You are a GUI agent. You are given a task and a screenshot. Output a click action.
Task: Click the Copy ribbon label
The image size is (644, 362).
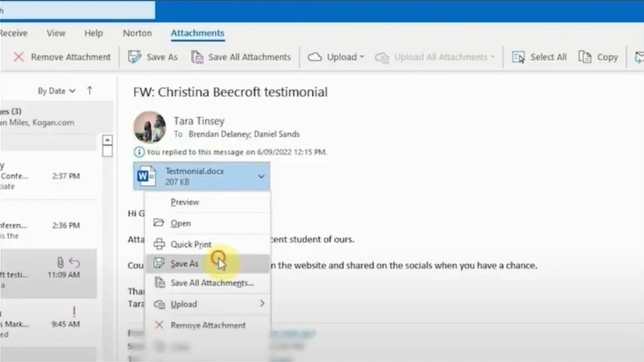608,57
